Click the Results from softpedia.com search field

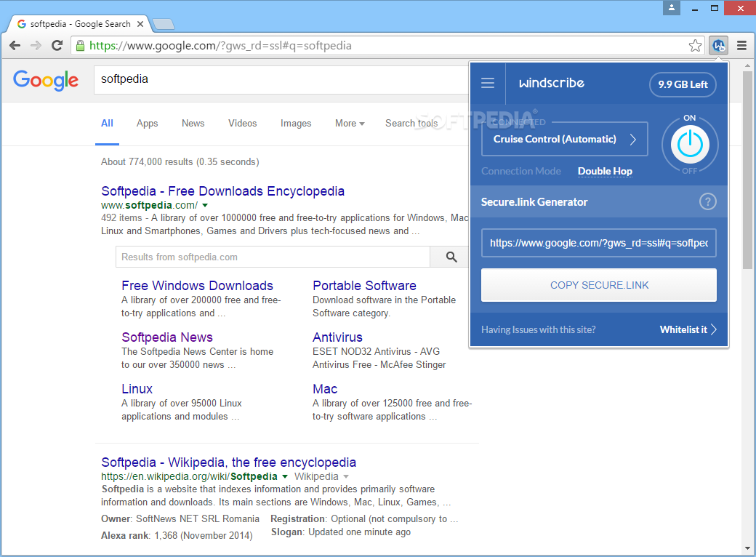click(273, 257)
